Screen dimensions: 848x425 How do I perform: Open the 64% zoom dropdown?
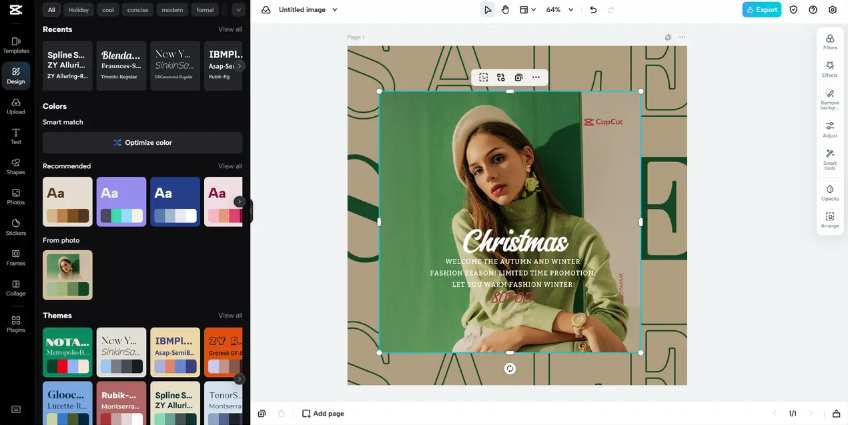(559, 10)
